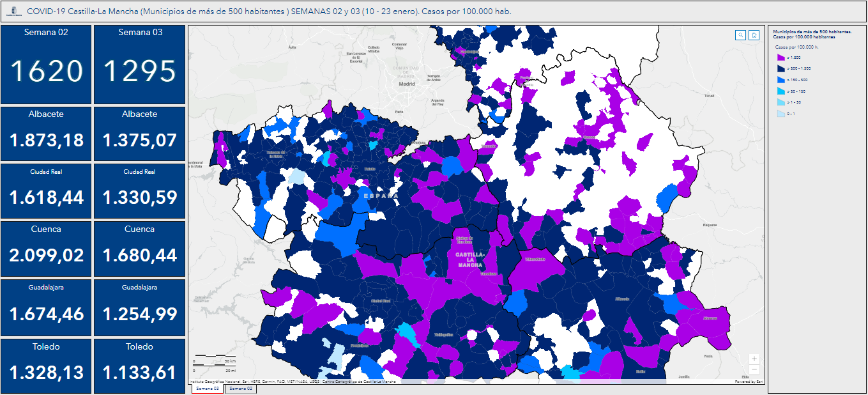Click the blue > 150 - 500 legend swatch

[780, 80]
